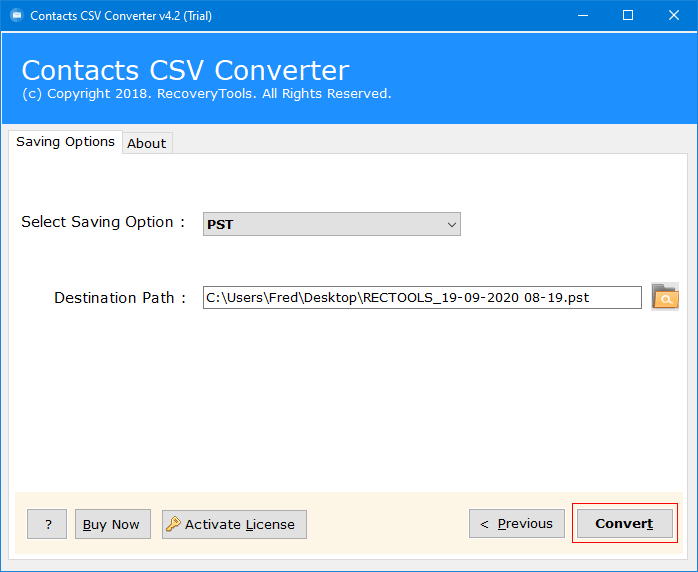Click the folder browse icon beside Destination Path
The height and width of the screenshot is (572, 698).
665,296
